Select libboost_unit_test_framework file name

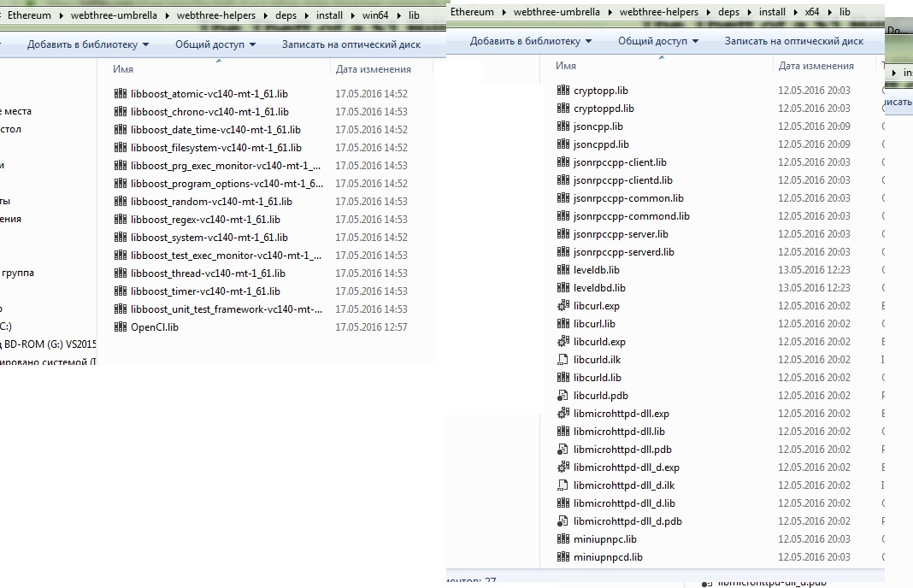(227, 309)
